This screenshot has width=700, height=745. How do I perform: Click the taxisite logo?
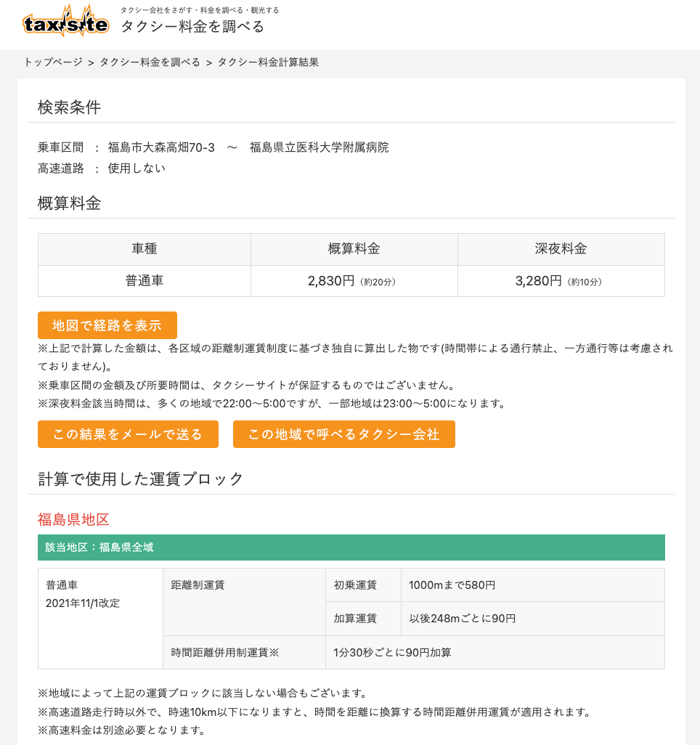pos(65,21)
